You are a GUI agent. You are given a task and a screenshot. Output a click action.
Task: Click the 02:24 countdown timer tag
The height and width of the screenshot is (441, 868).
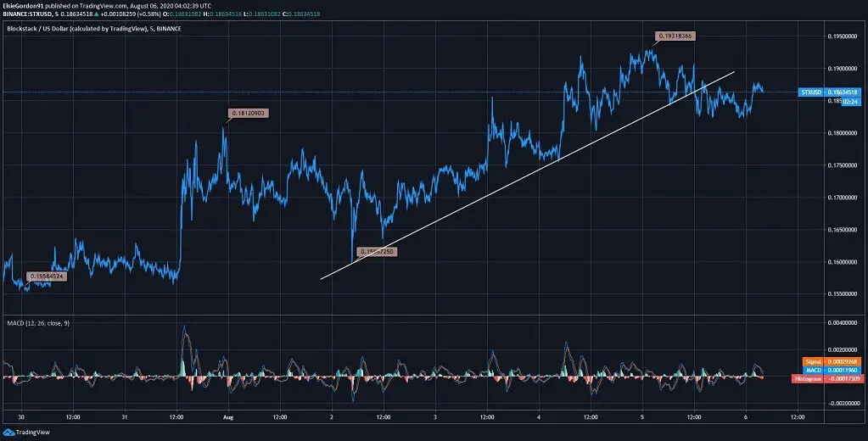(850, 102)
